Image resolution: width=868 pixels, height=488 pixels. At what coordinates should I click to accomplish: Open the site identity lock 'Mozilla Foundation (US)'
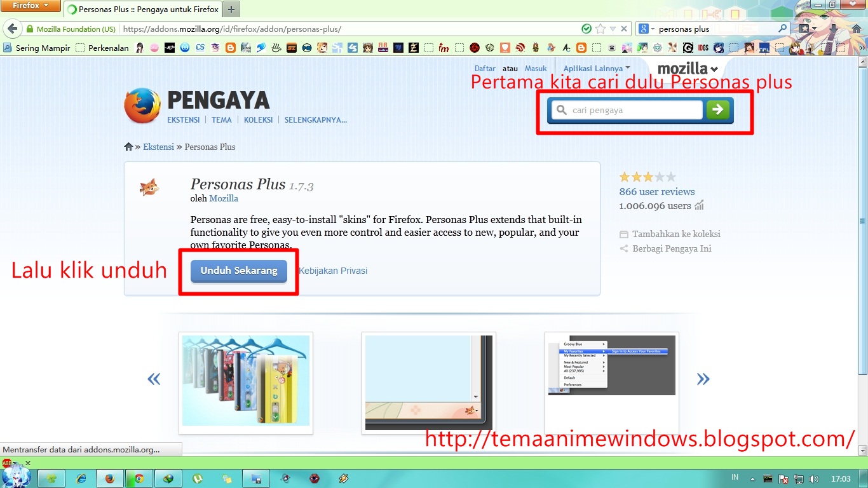(71, 29)
